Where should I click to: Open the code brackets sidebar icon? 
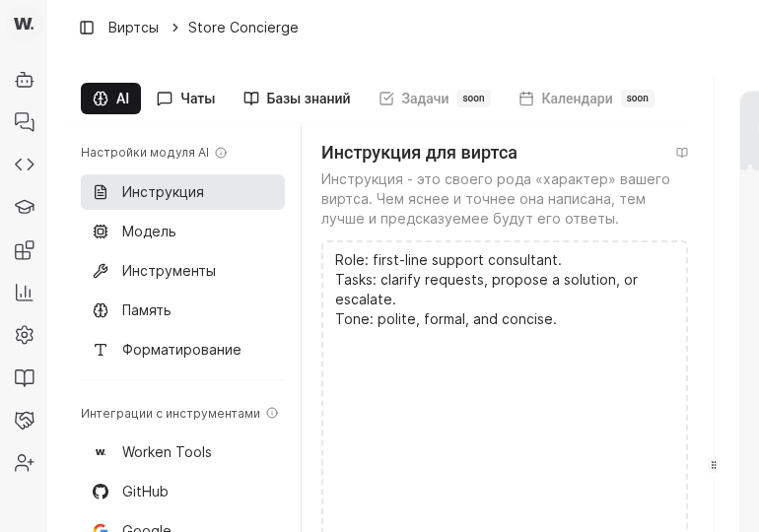click(25, 165)
